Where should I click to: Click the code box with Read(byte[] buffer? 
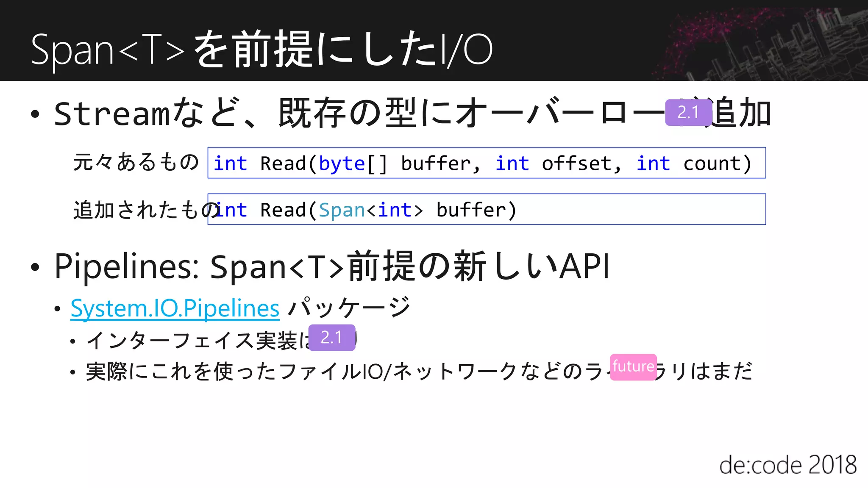click(x=487, y=163)
